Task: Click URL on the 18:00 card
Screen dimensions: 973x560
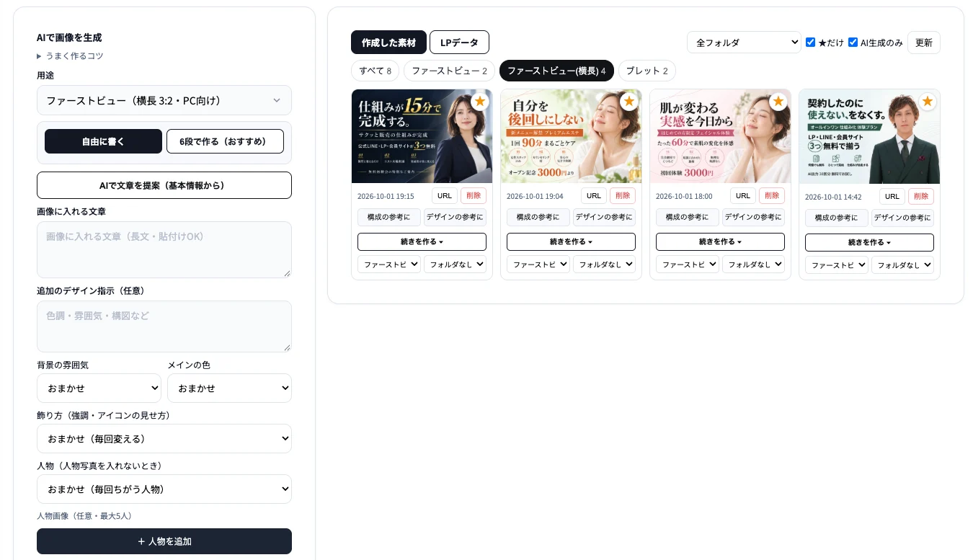Action: 743,195
